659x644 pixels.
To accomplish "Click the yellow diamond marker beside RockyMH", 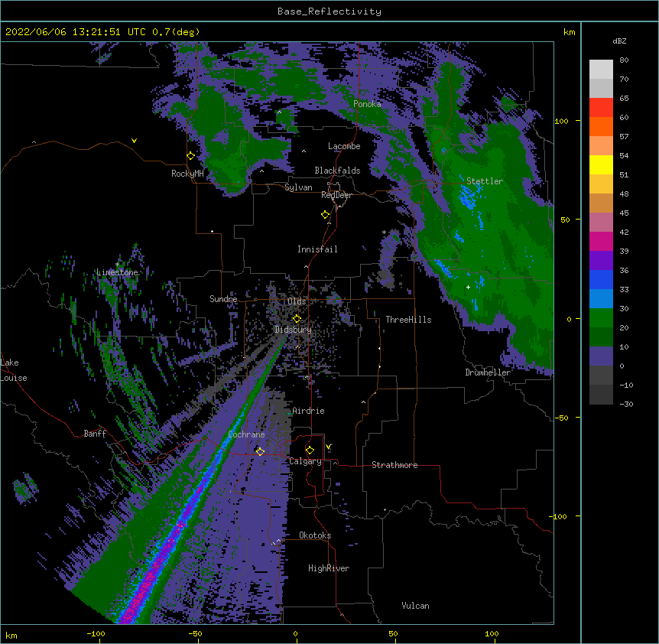I will tap(191, 156).
